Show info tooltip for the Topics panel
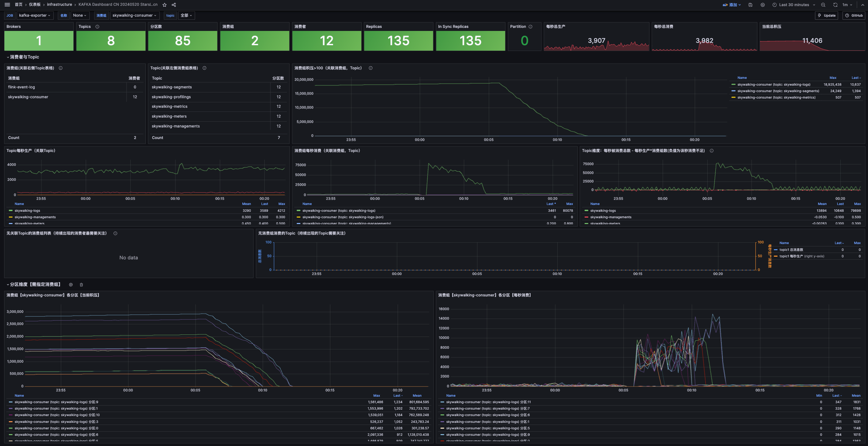Screen dimensions: 868x446 coord(98,27)
